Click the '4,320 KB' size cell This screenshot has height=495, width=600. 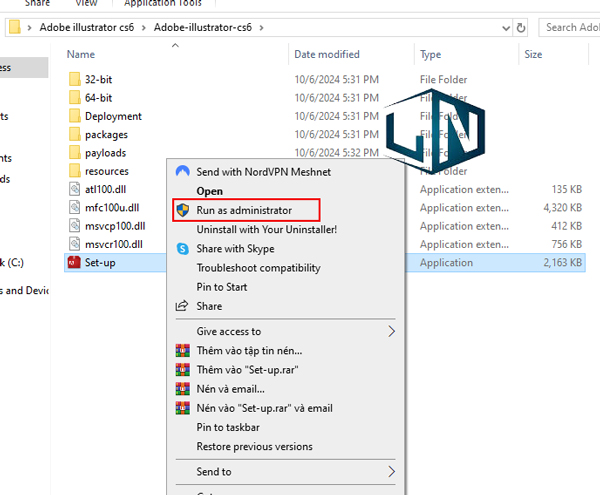[562, 208]
